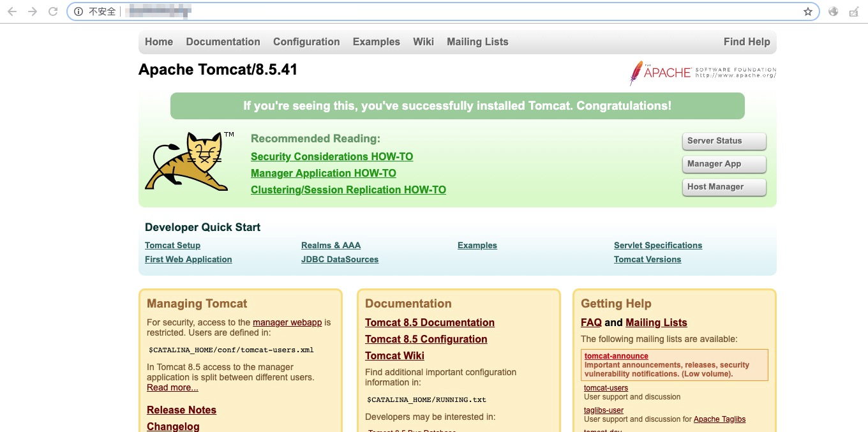
Task: Click the manager webapp link
Action: pyautogui.click(x=287, y=323)
